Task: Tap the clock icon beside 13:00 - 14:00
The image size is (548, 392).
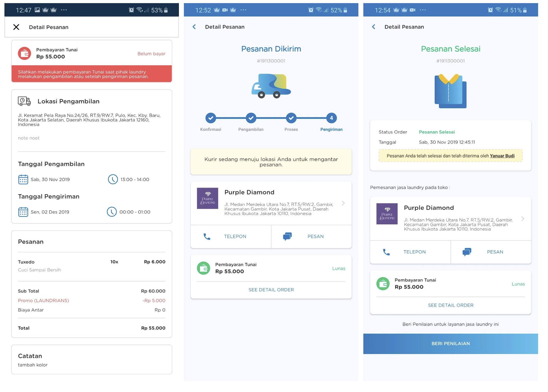Action: coord(113,179)
